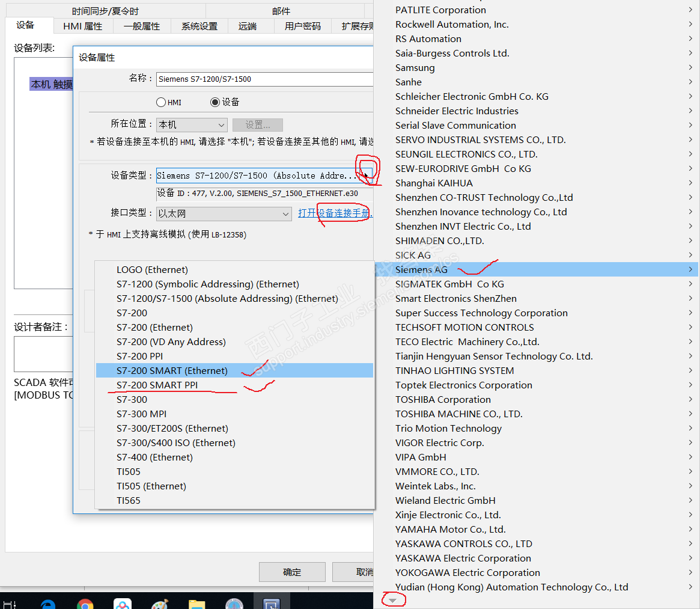700x609 pixels.
Task: Choose the plain TI505 driver entry
Action: (235, 471)
